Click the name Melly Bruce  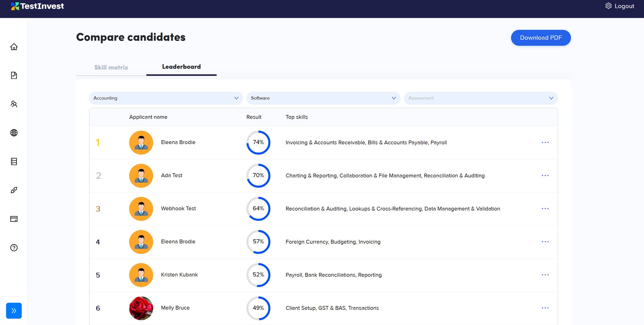pos(175,308)
